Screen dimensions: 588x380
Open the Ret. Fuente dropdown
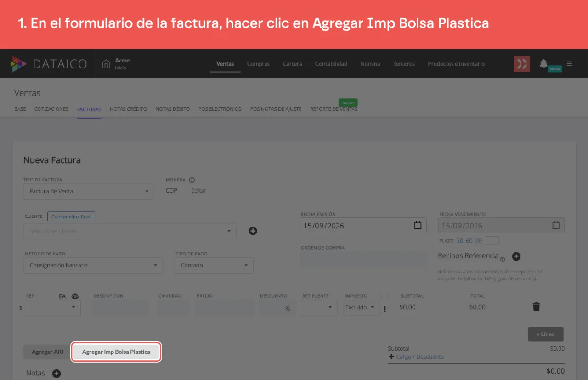coord(319,307)
